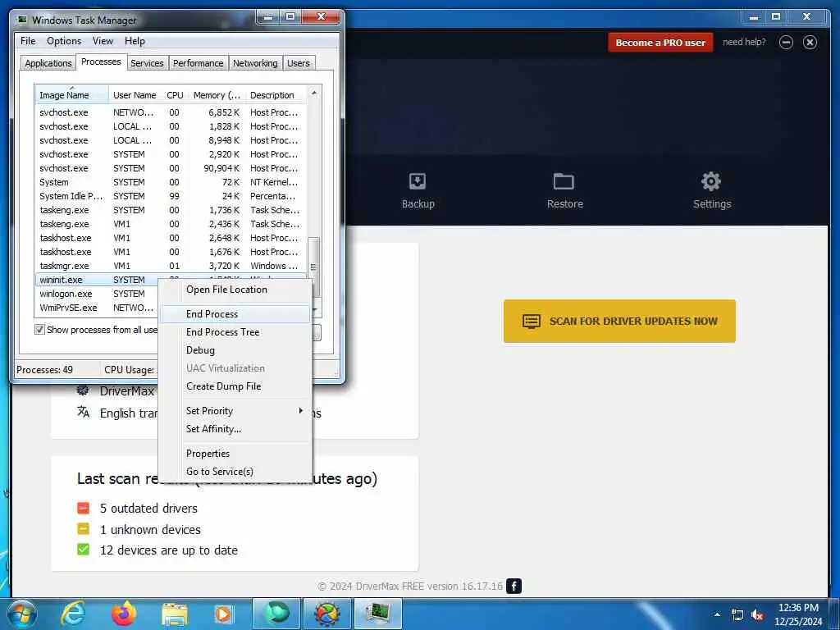Select the taskeng.exe row owned by VM1

pos(171,224)
